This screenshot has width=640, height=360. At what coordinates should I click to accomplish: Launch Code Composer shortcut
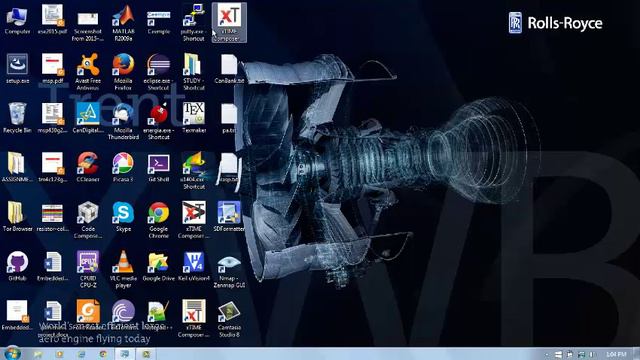[x=88, y=220]
